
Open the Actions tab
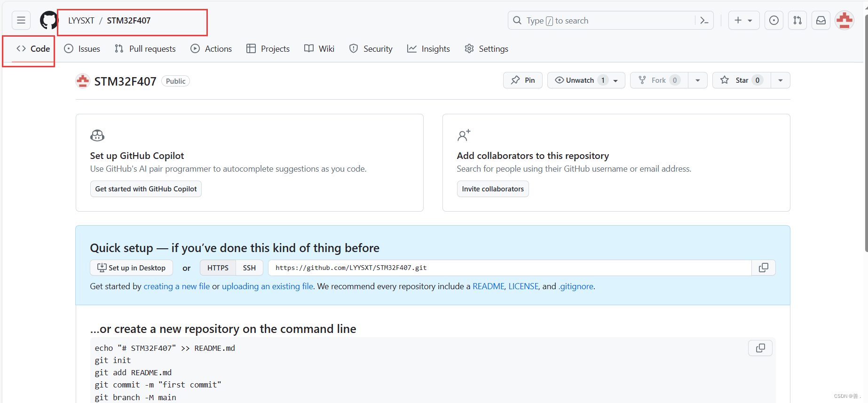(211, 48)
